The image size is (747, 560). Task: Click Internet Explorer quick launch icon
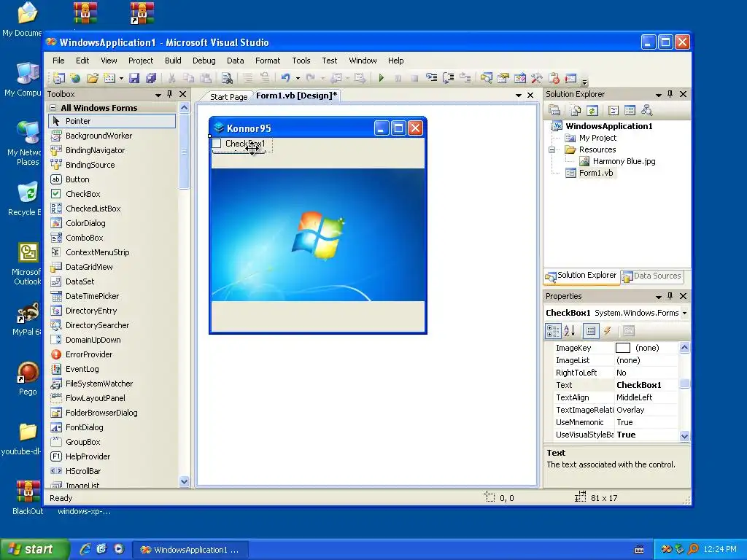pyautogui.click(x=85, y=549)
